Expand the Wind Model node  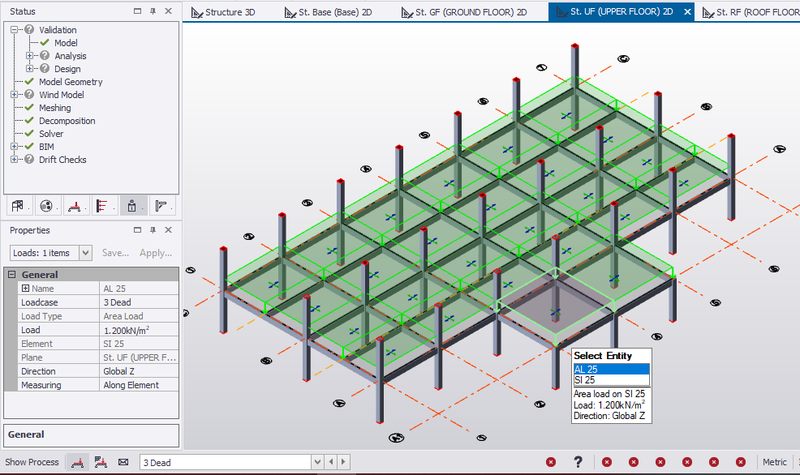pyautogui.click(x=14, y=94)
